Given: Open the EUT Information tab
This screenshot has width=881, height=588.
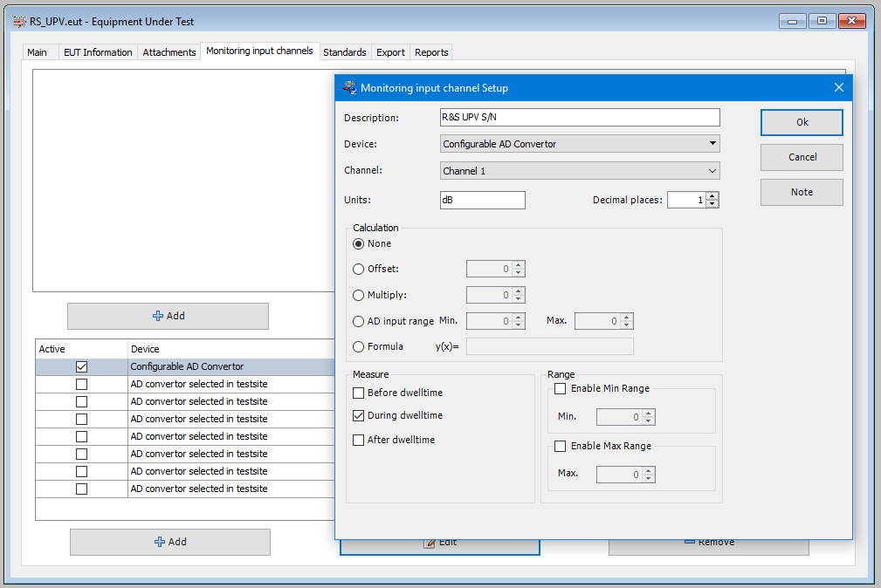Looking at the screenshot, I should pos(98,52).
